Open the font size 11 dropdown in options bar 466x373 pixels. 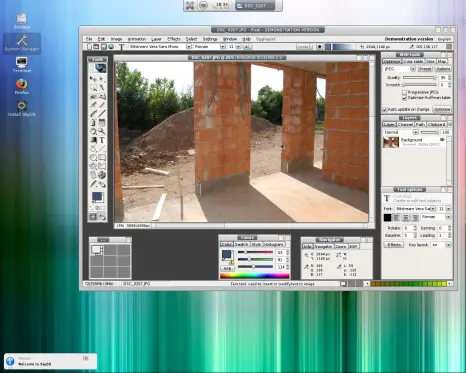[x=238, y=47]
